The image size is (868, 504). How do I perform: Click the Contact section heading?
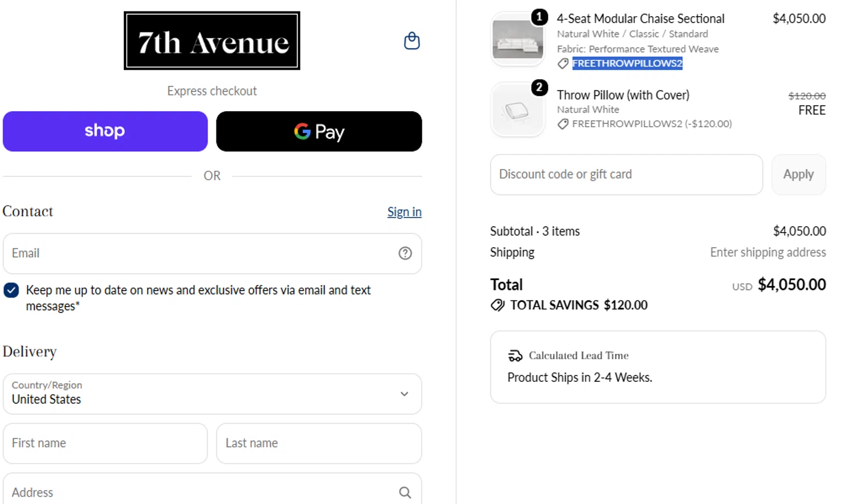click(x=28, y=211)
